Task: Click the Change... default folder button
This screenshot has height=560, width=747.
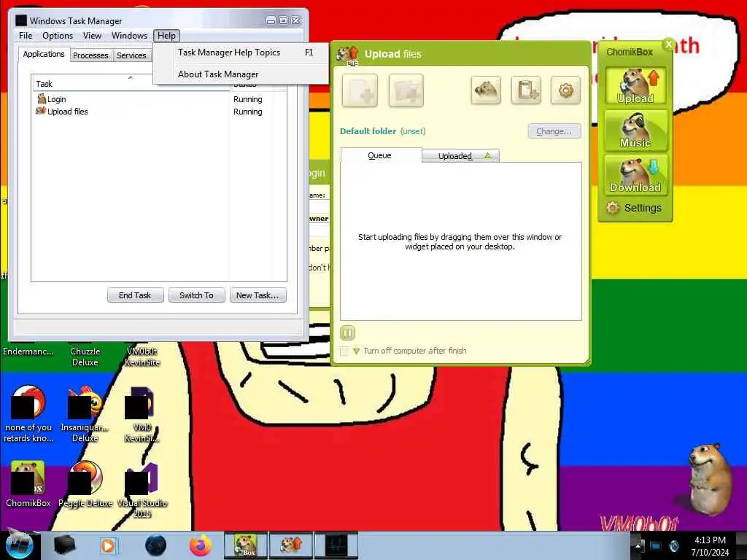Action: [554, 131]
